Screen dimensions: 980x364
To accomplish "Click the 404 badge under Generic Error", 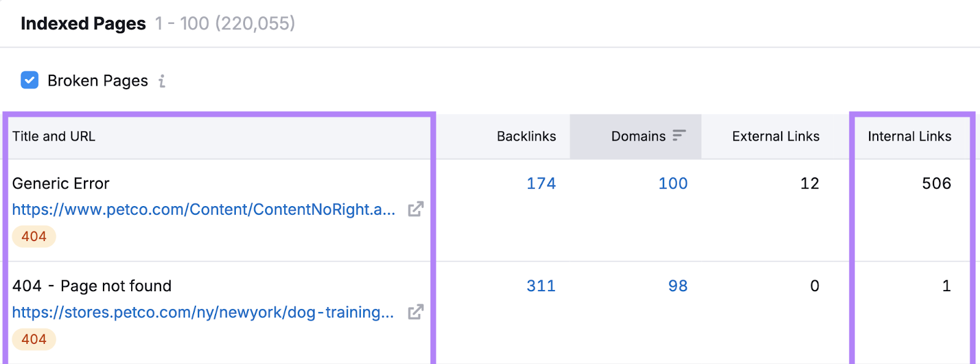I will coord(34,236).
